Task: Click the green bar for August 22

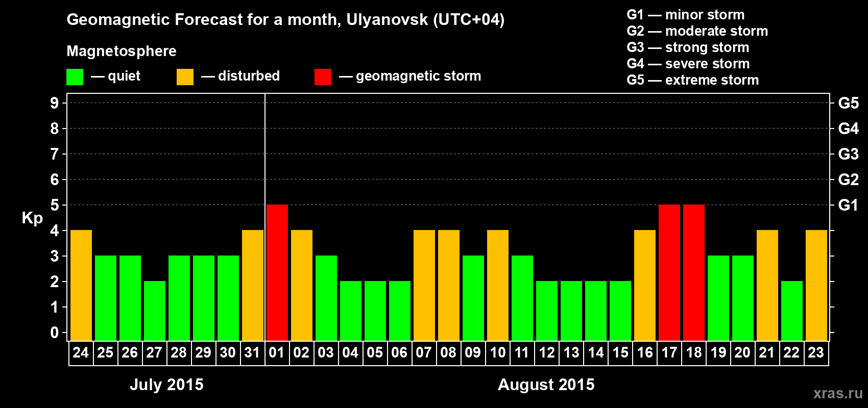Action: pos(792,311)
